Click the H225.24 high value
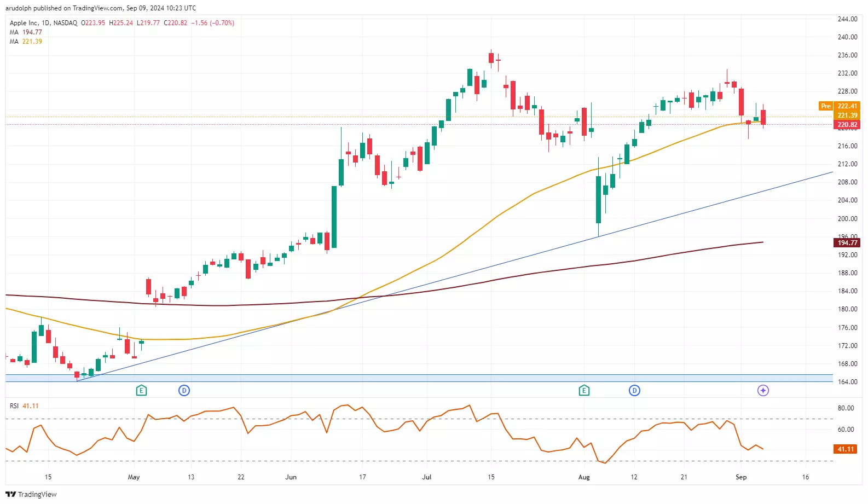868x504 pixels. pos(121,23)
